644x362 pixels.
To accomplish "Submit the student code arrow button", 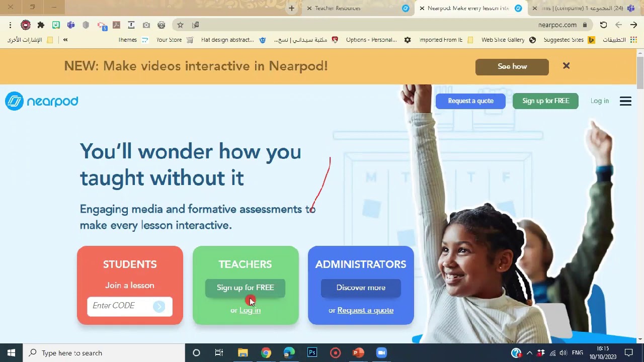I will pos(159,306).
